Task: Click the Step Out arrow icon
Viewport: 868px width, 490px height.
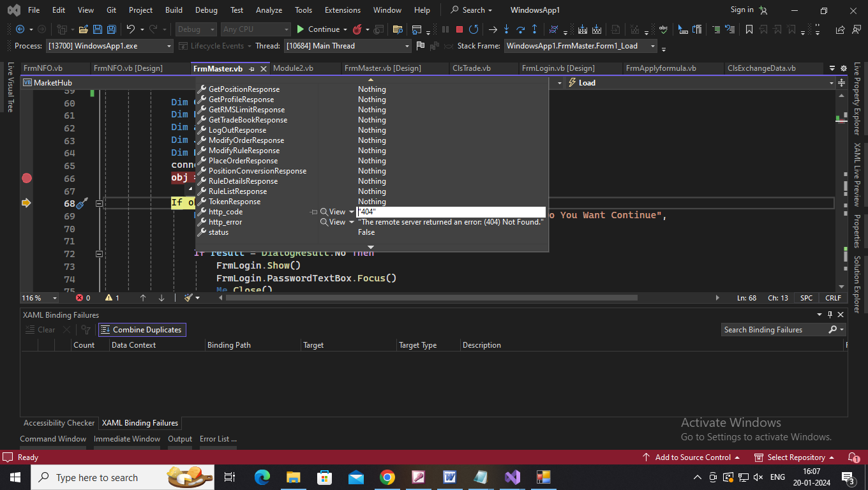Action: pyautogui.click(x=534, y=29)
